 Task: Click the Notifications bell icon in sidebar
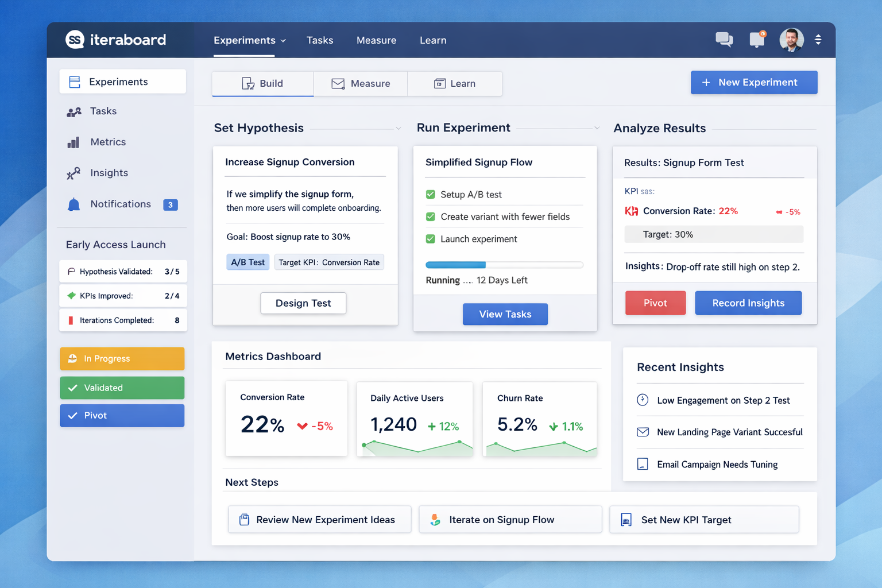coord(73,204)
